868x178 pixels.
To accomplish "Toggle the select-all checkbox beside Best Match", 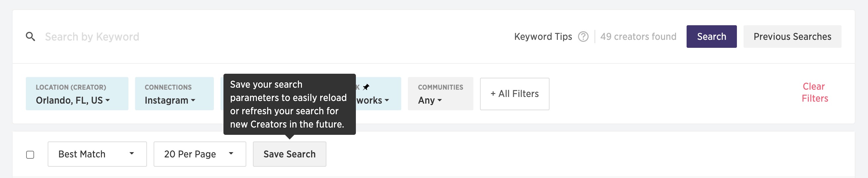I will point(30,155).
